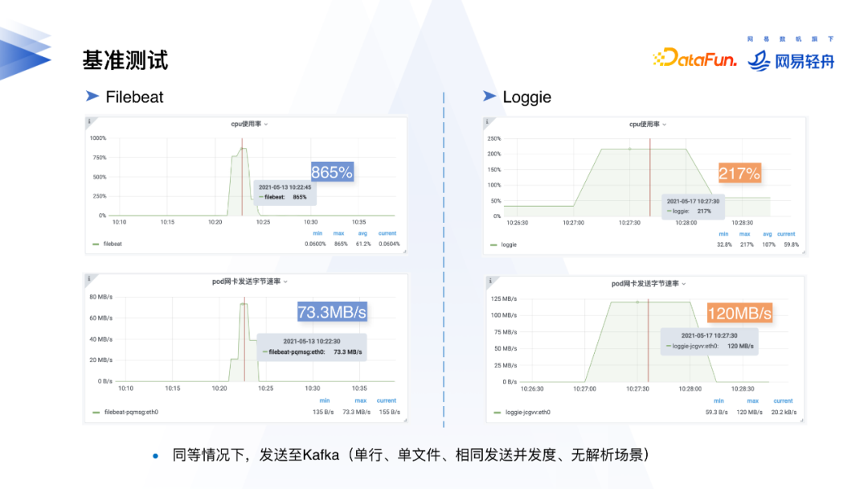Click the legend value 59.8%

point(791,244)
